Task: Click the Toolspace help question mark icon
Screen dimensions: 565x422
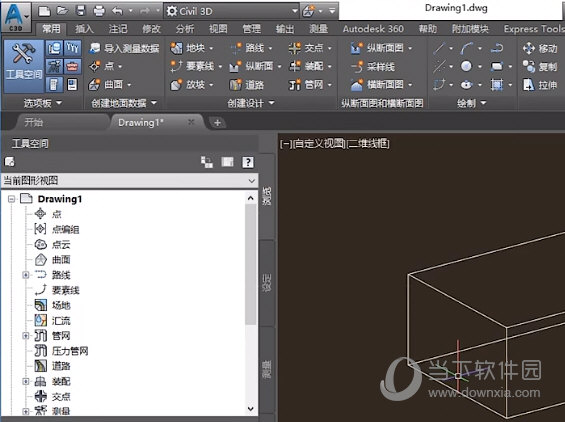Action: pos(248,162)
